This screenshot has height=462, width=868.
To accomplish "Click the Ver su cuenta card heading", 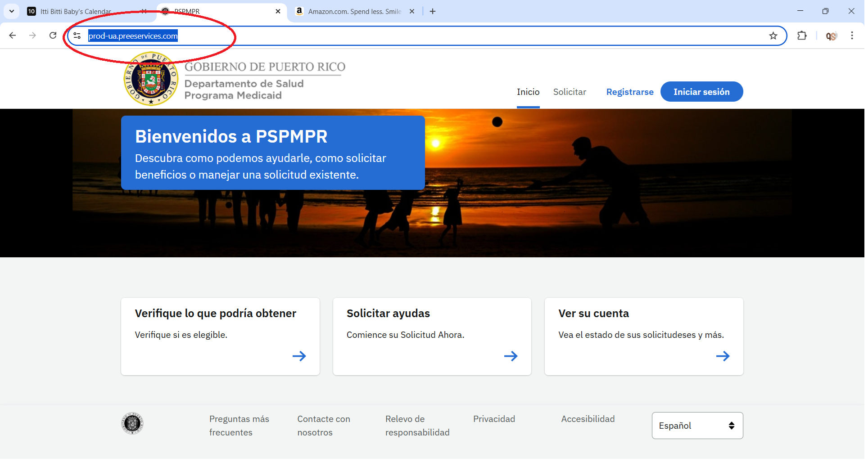I will [x=593, y=314].
